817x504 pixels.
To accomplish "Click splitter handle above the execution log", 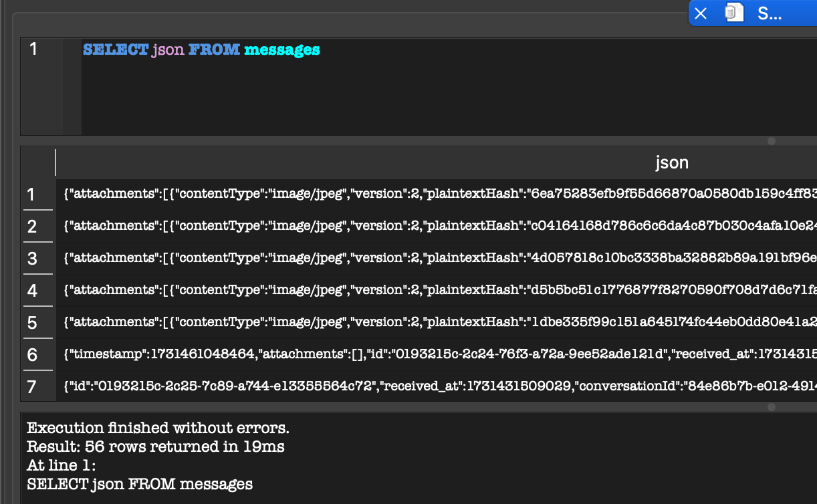I will (x=771, y=407).
